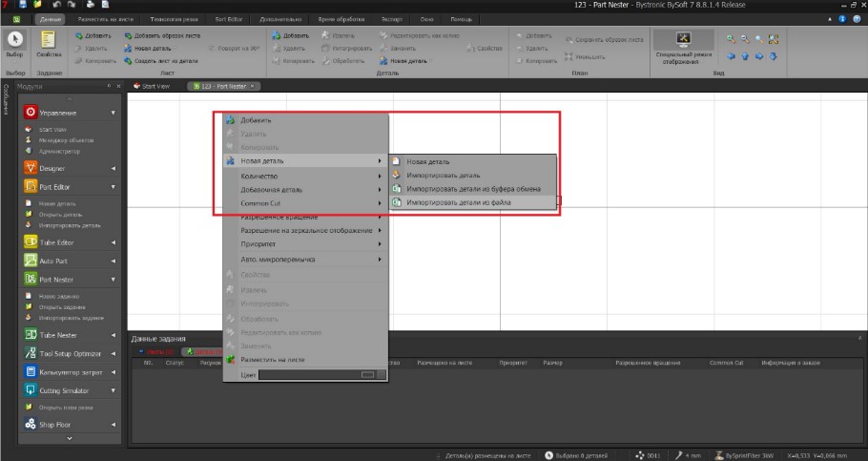This screenshot has height=461, width=868.
Task: Click Добавить in the Лист ribbon group
Action: 93,35
